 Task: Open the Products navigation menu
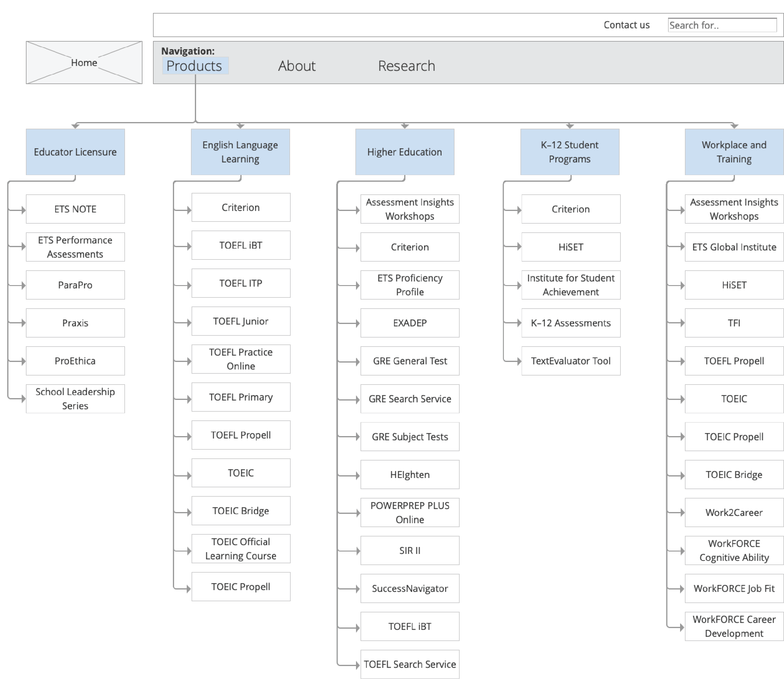(x=195, y=66)
